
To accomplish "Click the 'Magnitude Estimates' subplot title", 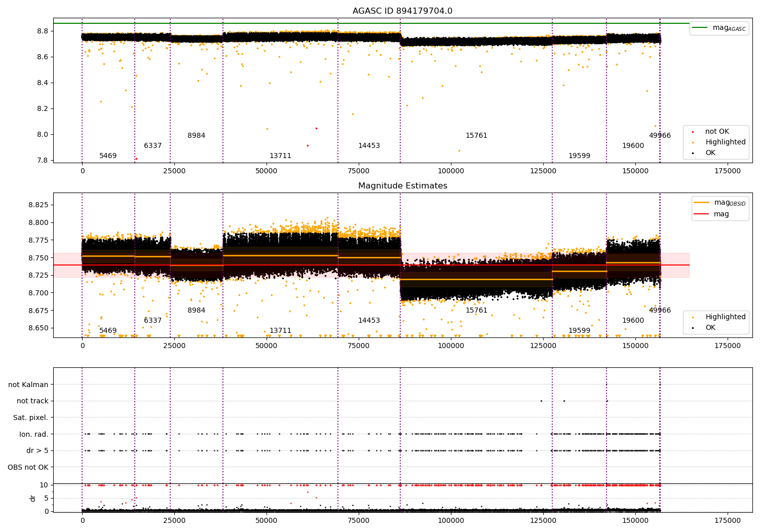I will [x=402, y=186].
